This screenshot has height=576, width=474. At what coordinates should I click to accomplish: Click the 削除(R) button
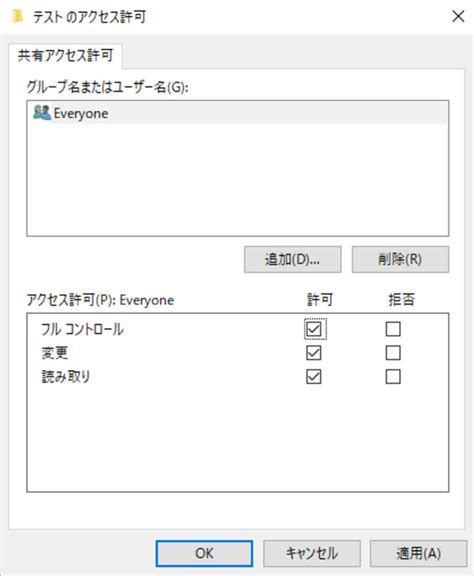pyautogui.click(x=400, y=259)
